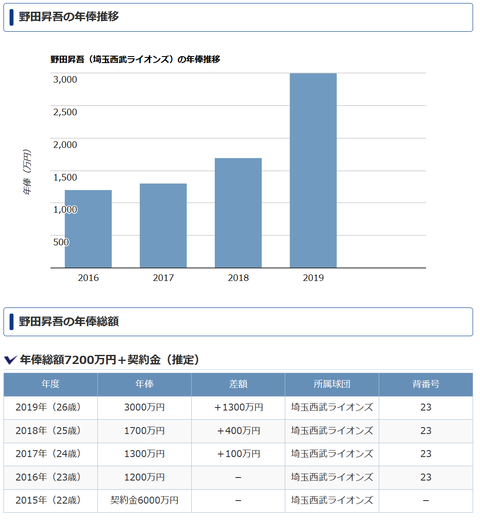Select the tallest 2019 salary bar
This screenshot has width=480, height=521.
[313, 170]
